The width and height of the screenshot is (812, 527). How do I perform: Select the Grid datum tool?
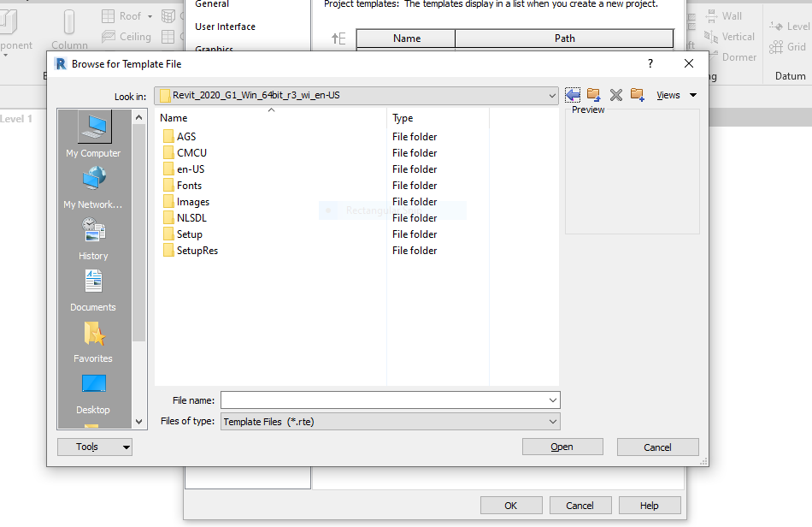[x=788, y=47]
